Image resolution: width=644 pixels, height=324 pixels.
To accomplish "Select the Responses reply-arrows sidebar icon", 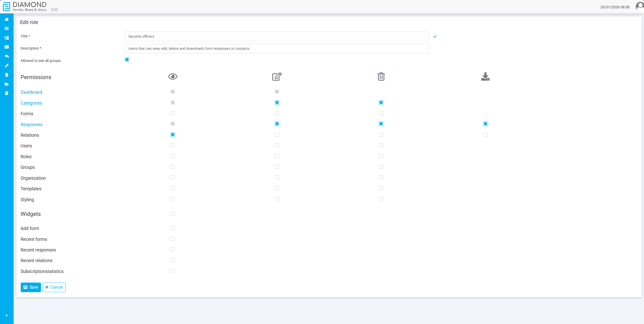I will click(7, 56).
